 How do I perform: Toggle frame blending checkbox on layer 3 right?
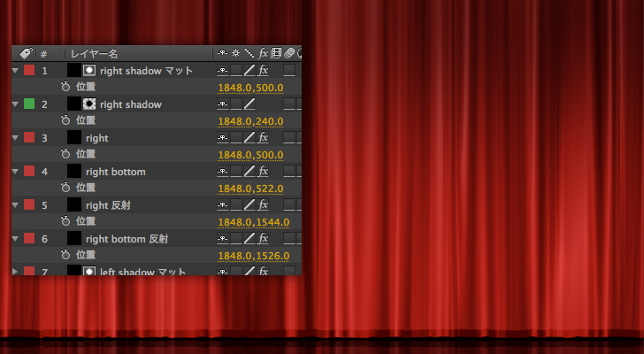pyautogui.click(x=289, y=138)
